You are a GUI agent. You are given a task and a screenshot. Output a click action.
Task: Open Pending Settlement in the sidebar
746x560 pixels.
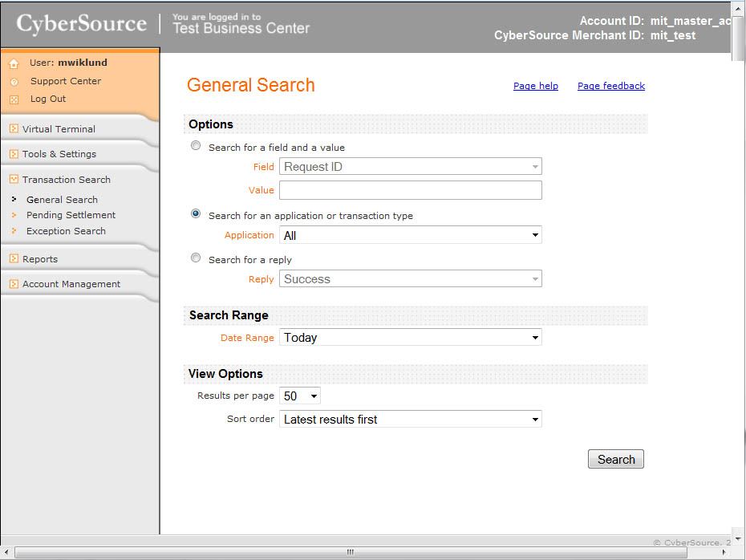click(71, 215)
